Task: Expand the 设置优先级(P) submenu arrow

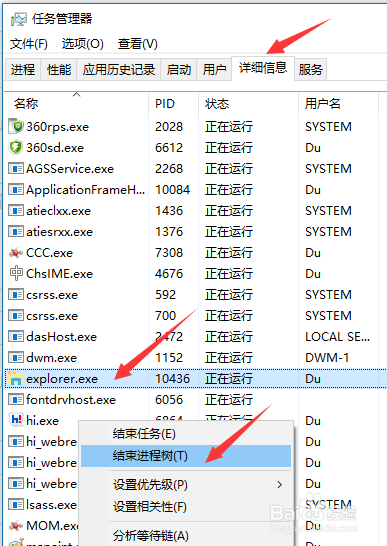Action: [279, 484]
